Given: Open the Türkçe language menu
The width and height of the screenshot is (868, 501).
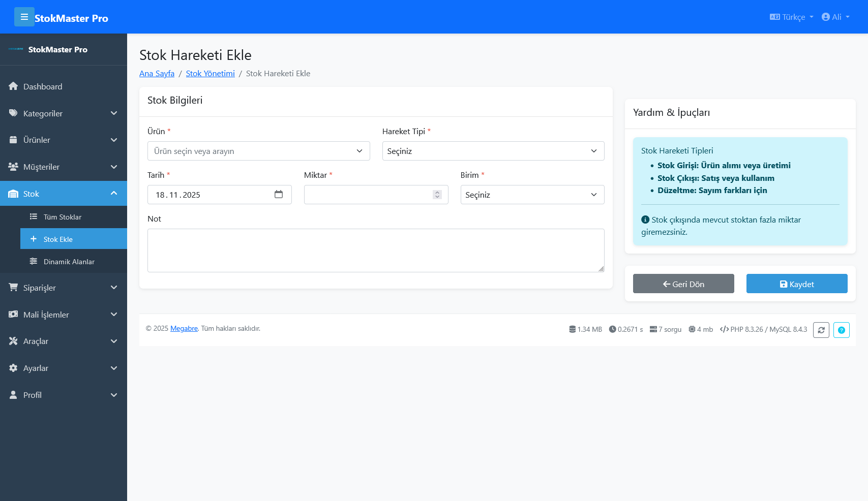Looking at the screenshot, I should (x=791, y=17).
